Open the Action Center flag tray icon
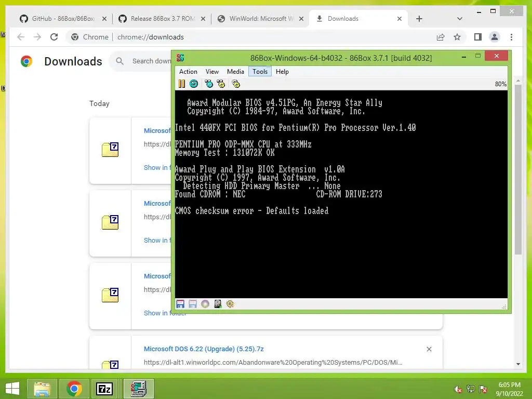Image resolution: width=532 pixels, height=399 pixels. (483, 389)
